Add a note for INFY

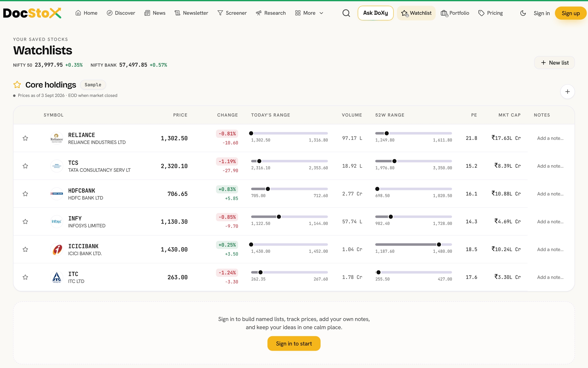click(550, 221)
